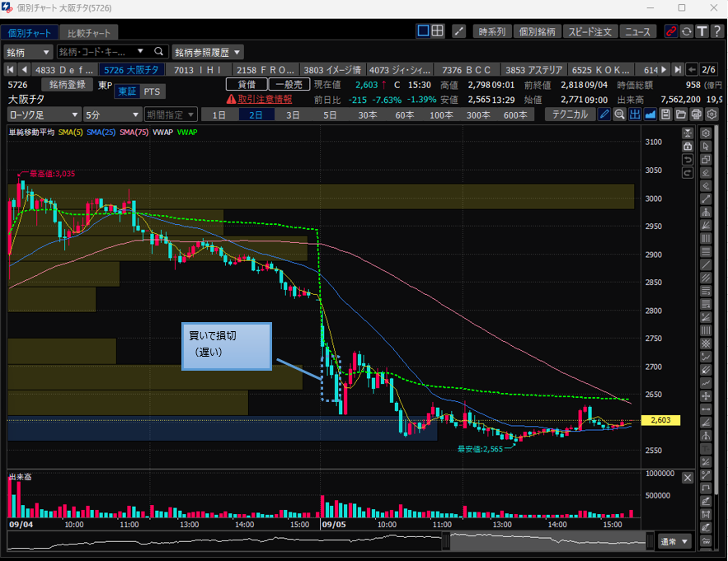Viewport: 728px width, 561px height.
Task: Click the 取引注意情報 warning link
Action: pos(259,99)
